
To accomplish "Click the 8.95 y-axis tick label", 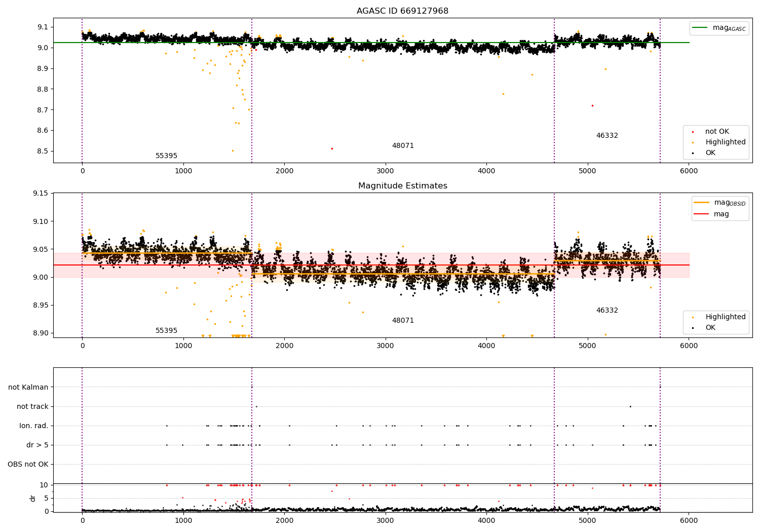I will tap(41, 306).
